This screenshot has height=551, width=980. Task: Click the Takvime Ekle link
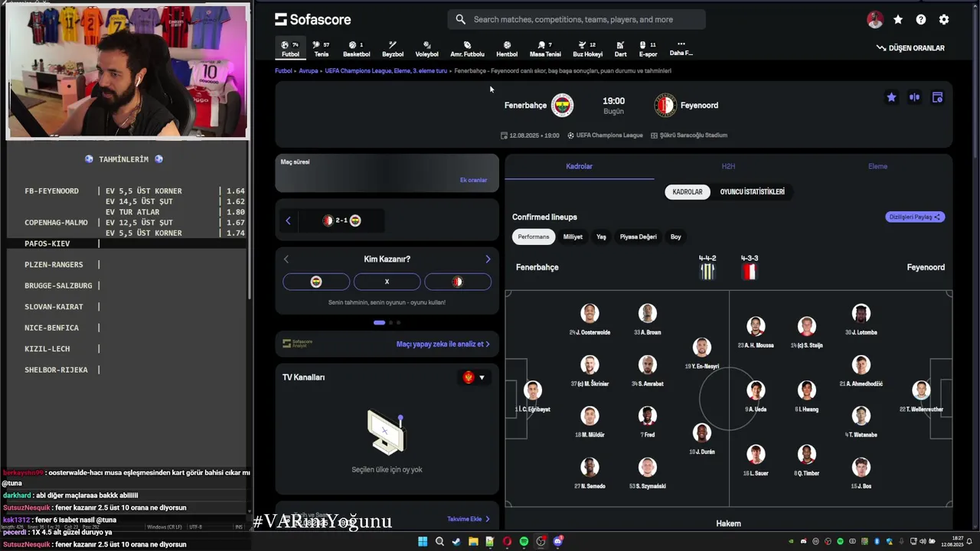[468, 519]
